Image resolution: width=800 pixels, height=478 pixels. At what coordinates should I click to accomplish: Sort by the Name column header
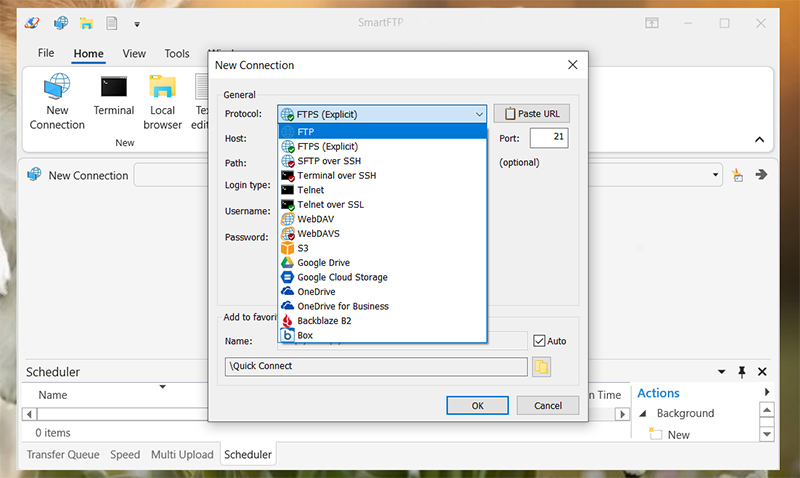[x=53, y=395]
